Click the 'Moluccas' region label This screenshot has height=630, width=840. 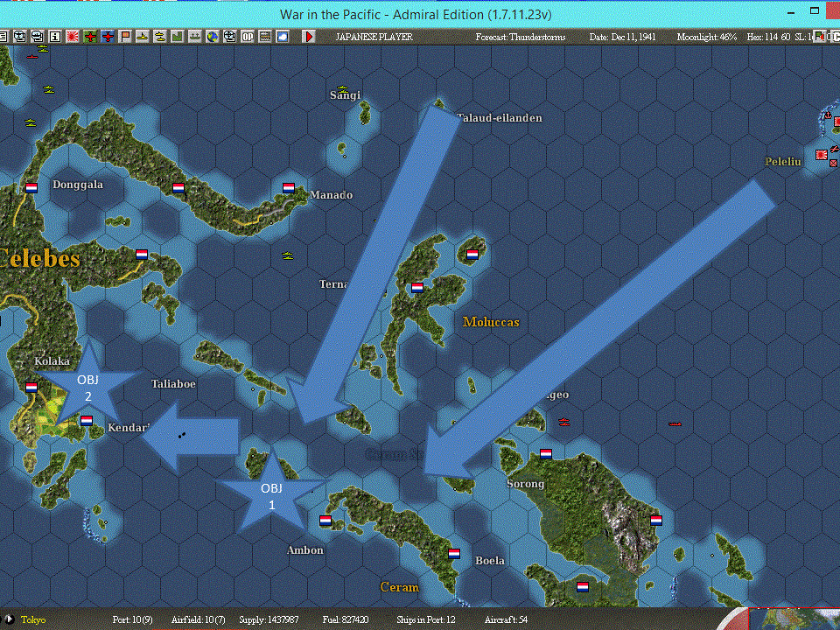[x=491, y=322]
